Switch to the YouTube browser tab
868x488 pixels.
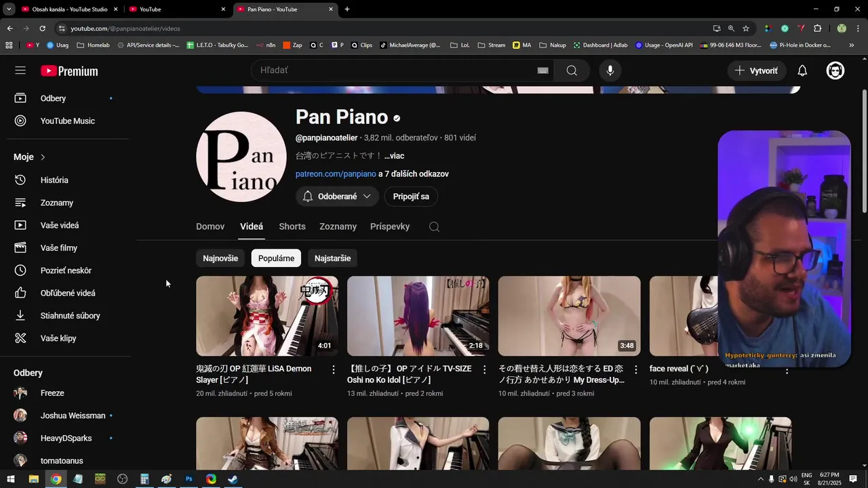[177, 9]
